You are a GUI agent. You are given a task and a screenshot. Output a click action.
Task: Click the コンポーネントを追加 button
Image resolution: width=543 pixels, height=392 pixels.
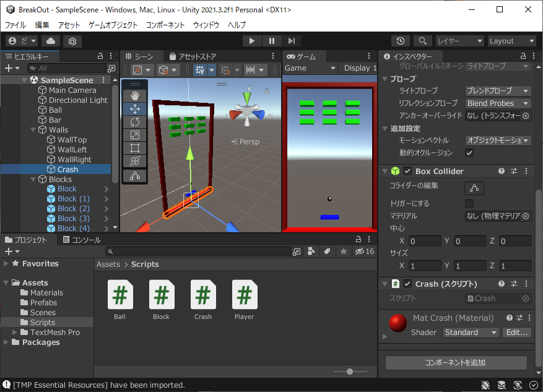(456, 363)
